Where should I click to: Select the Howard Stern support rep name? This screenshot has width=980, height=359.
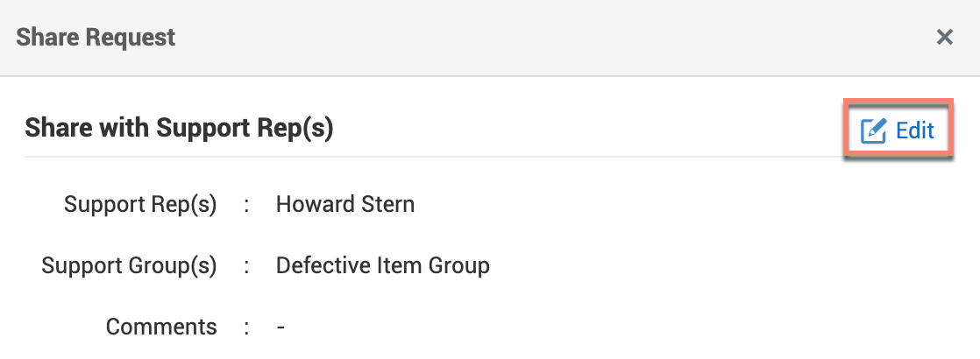pyautogui.click(x=345, y=205)
